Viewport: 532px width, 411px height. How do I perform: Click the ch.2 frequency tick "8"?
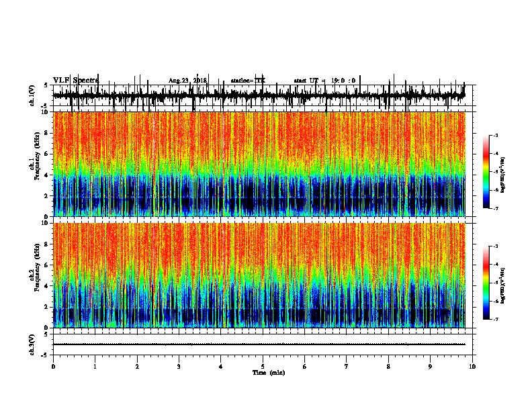(x=46, y=244)
